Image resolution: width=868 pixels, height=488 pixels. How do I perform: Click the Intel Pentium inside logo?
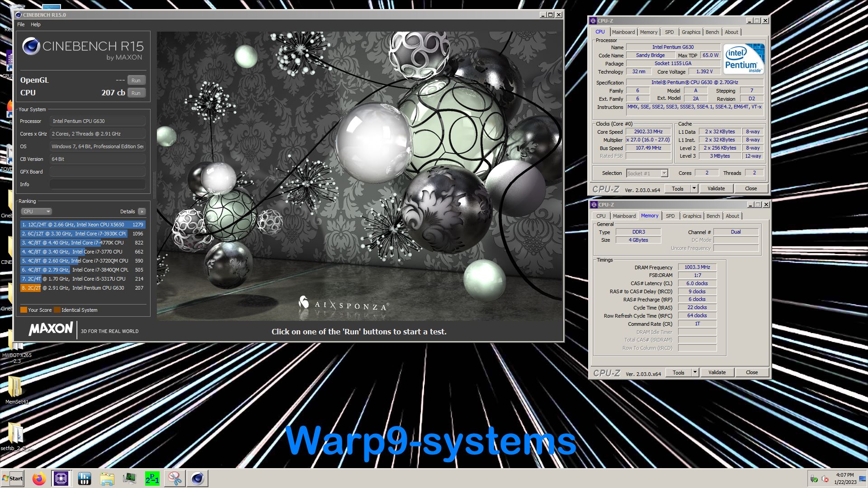(x=744, y=58)
